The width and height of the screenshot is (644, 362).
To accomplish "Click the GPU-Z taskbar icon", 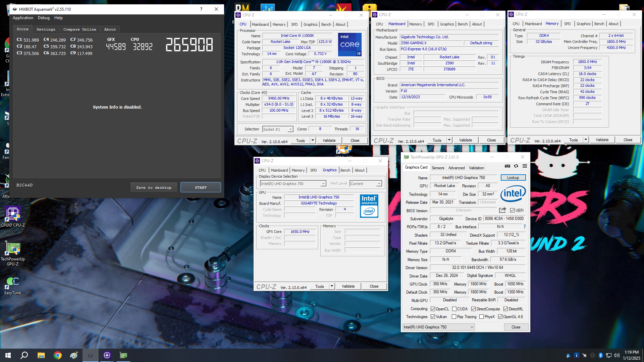I will point(123,355).
